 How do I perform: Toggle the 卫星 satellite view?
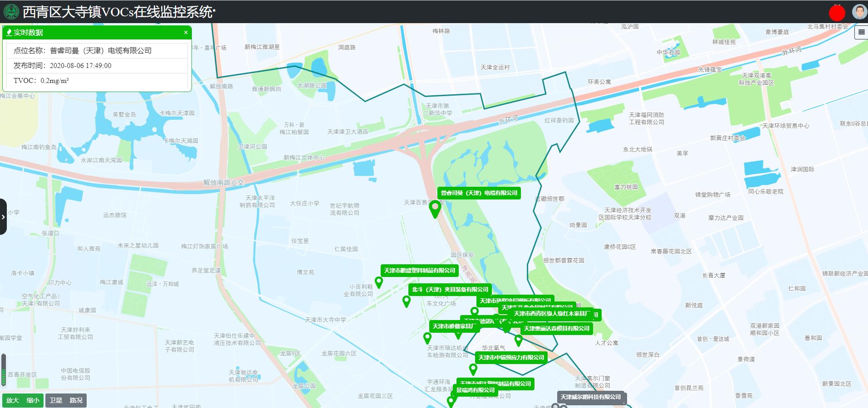(x=56, y=400)
